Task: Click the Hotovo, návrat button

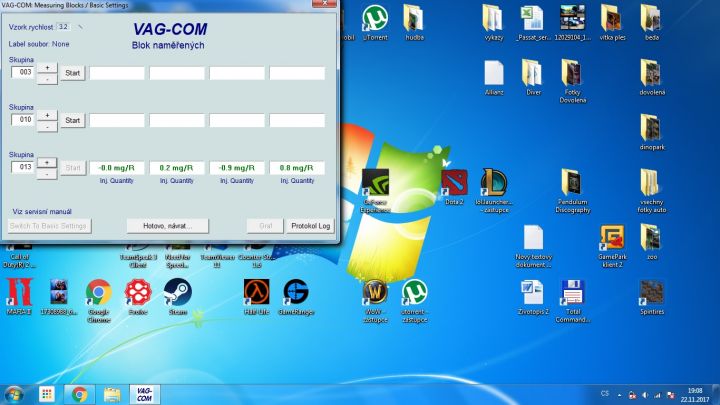Action: click(168, 226)
